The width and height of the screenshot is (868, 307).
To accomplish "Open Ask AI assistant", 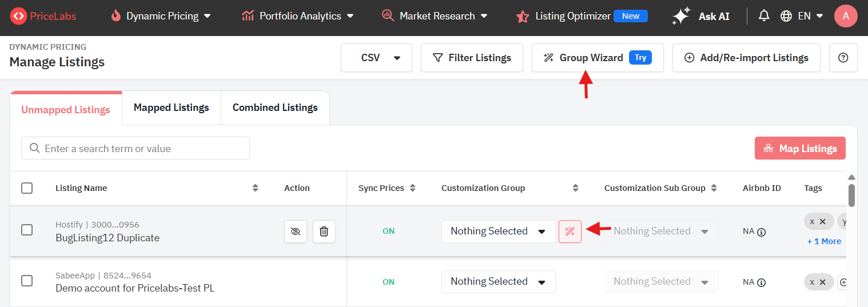I will pyautogui.click(x=701, y=16).
